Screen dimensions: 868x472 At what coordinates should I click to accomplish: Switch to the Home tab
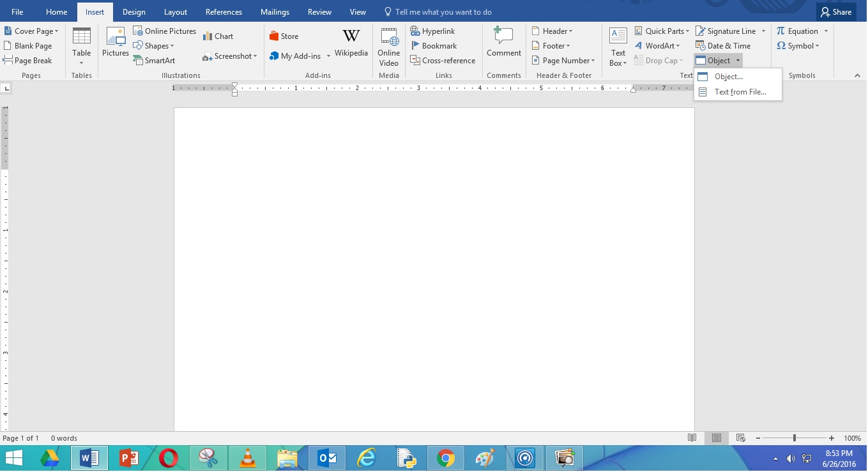click(x=57, y=12)
